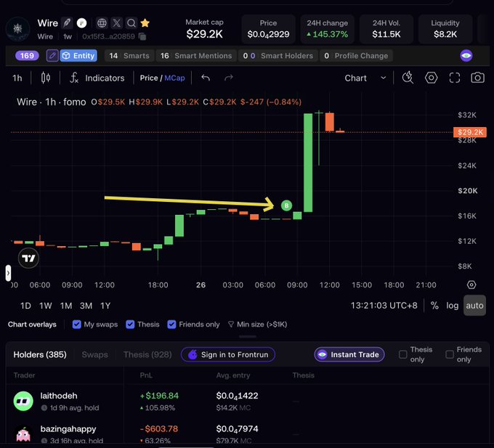Click the purple pen icon before Entity

(52, 56)
